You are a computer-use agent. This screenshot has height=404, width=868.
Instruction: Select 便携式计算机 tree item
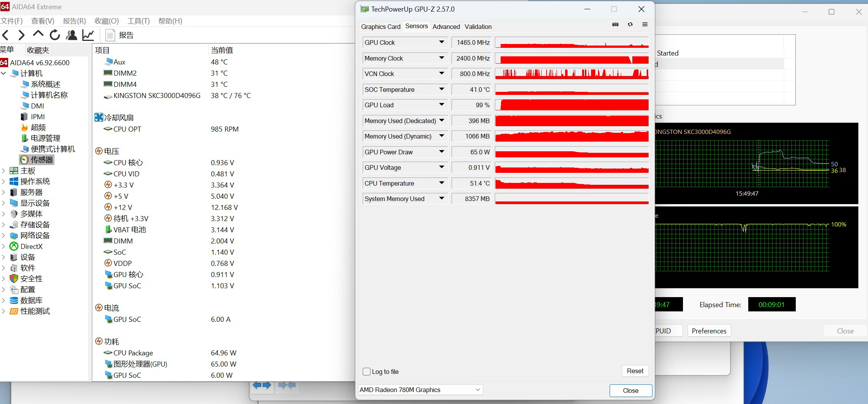tap(48, 149)
